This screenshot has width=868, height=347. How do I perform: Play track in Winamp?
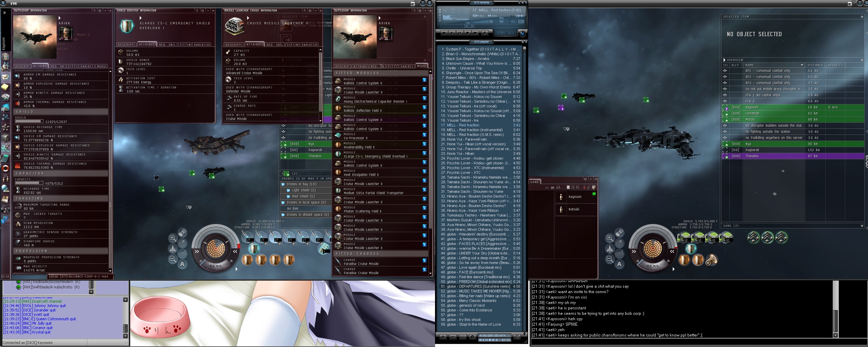coord(452,33)
